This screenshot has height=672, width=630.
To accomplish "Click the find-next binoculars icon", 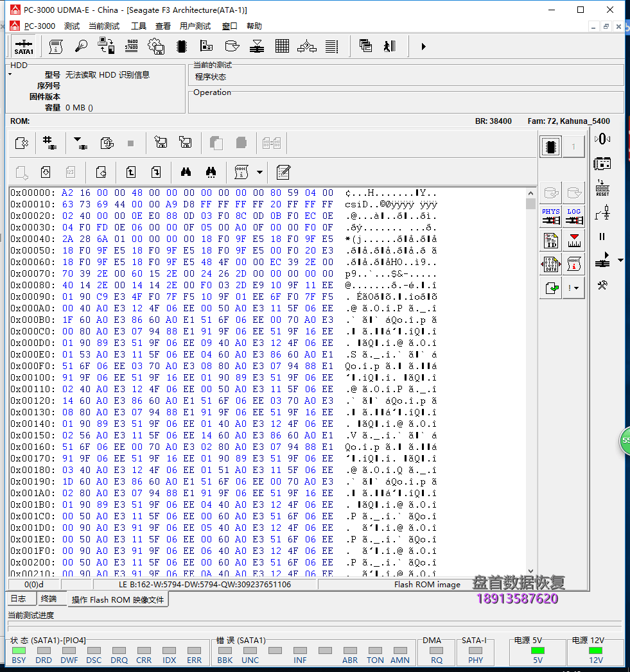I will pyautogui.click(x=211, y=172).
